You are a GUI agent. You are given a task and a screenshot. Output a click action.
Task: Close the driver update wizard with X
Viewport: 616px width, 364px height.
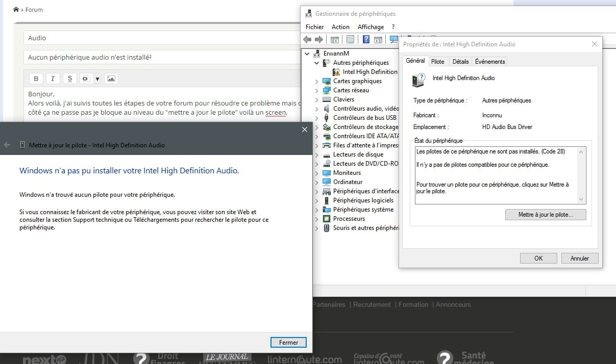tap(305, 129)
